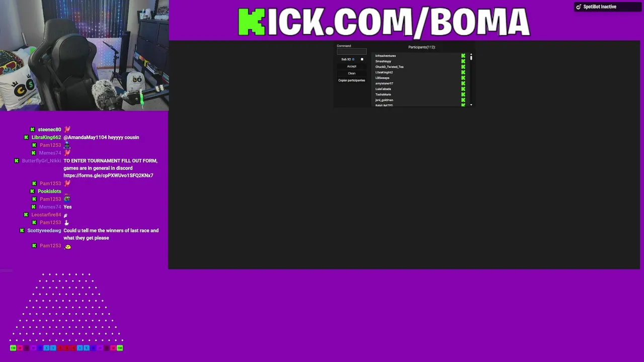Click Kick icon beside TashaMarie
The width and height of the screenshot is (644, 362).
pos(463,95)
